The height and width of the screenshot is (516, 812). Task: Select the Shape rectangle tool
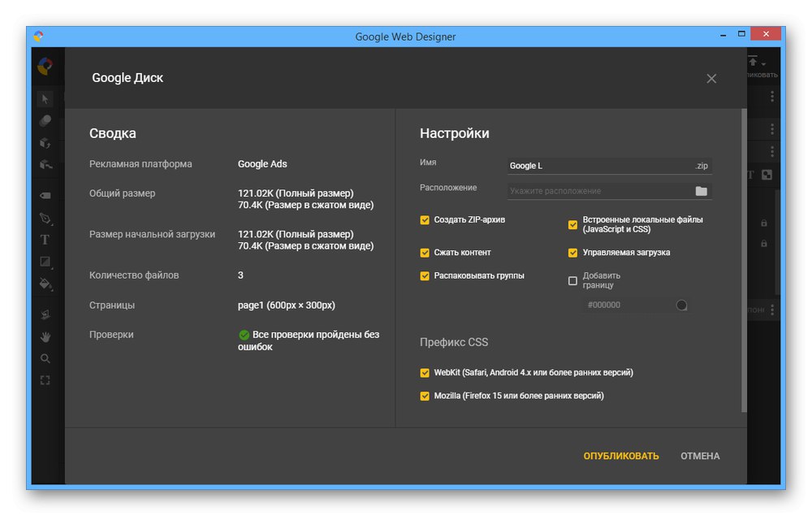(45, 262)
